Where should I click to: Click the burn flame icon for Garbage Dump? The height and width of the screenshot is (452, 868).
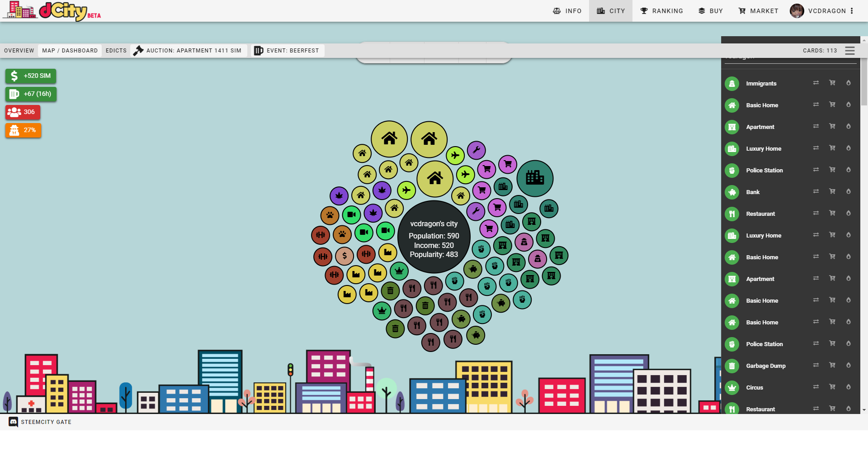pyautogui.click(x=848, y=365)
